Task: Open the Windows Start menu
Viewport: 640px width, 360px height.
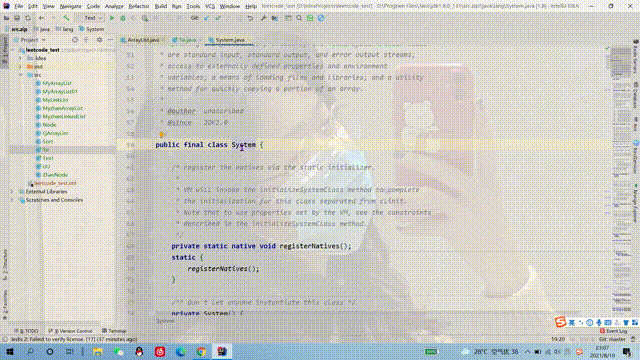Action: click(x=10, y=351)
